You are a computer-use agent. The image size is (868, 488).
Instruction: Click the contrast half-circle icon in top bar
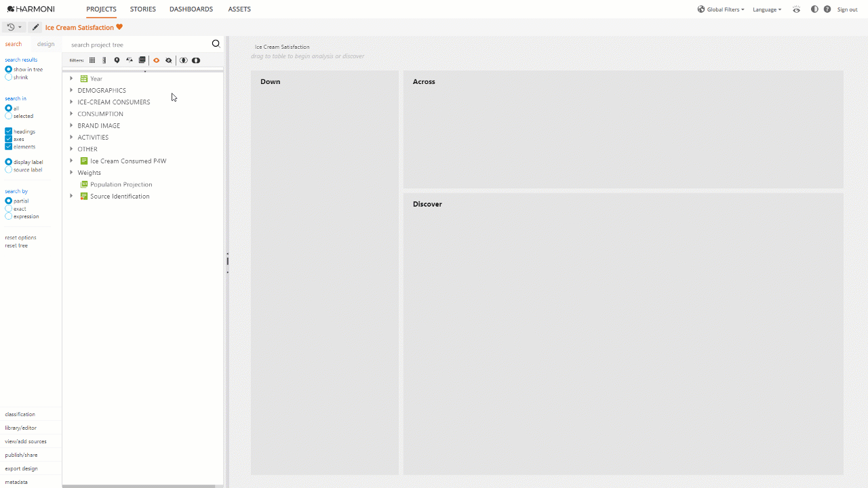point(814,9)
